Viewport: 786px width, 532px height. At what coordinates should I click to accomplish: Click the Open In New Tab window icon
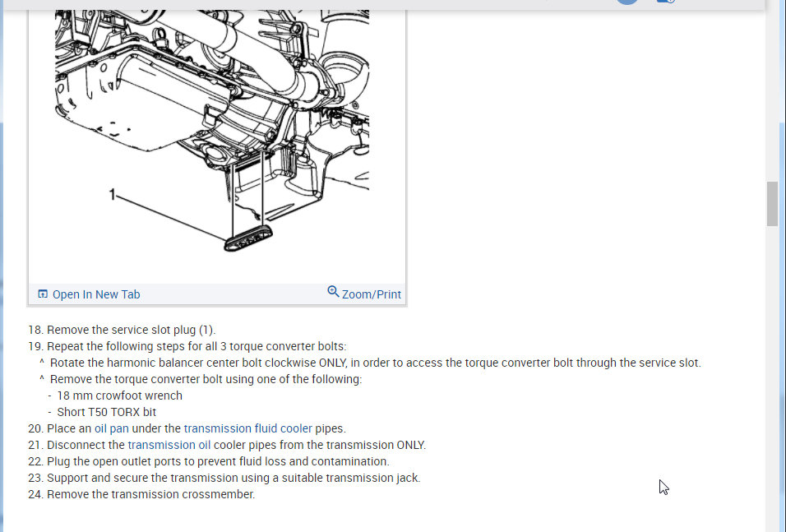click(x=43, y=294)
